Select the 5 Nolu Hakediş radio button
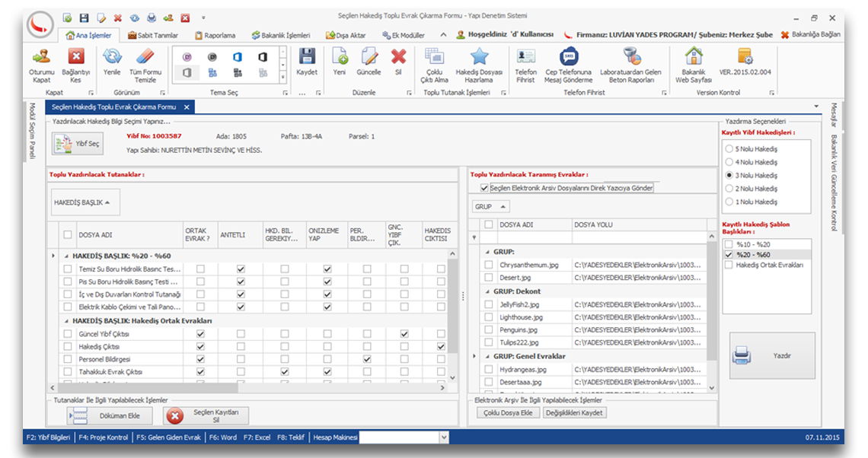868x458 pixels. (x=729, y=149)
